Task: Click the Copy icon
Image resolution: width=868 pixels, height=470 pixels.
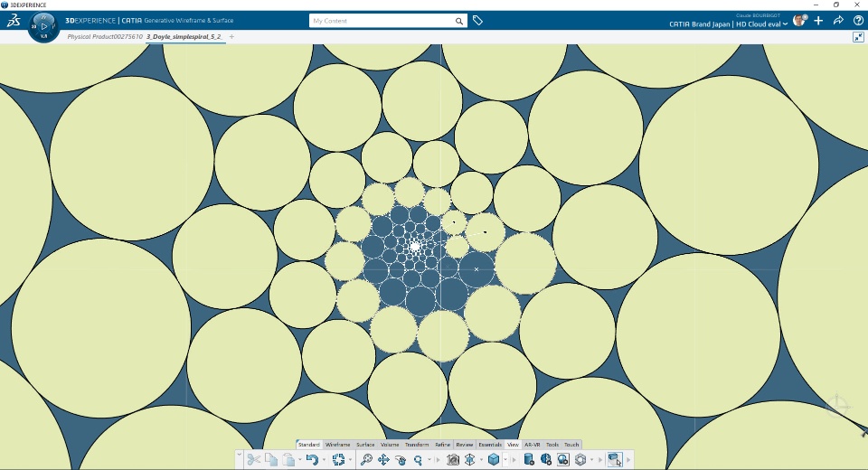Action: click(x=271, y=459)
